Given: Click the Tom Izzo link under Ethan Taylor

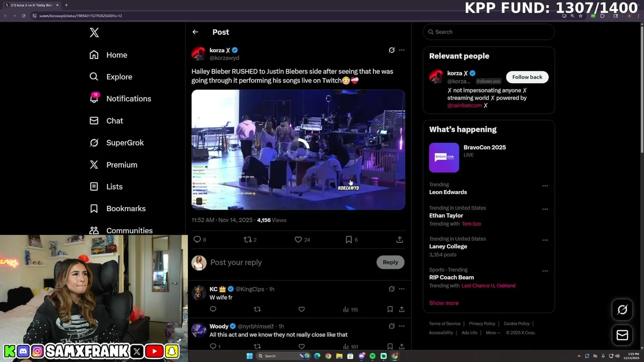Looking at the screenshot, I should (x=471, y=224).
